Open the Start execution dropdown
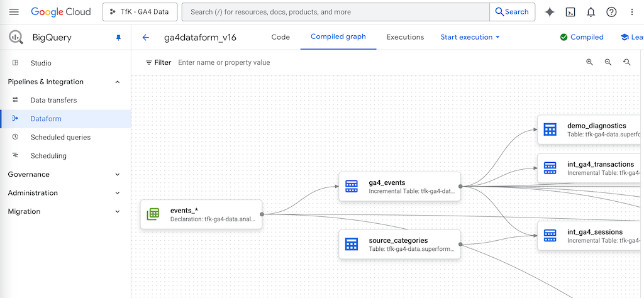The height and width of the screenshot is (298, 644). pos(470,37)
